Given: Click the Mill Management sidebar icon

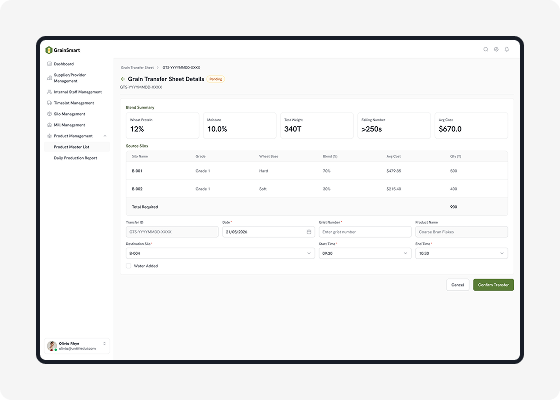Looking at the screenshot, I should click(x=49, y=125).
